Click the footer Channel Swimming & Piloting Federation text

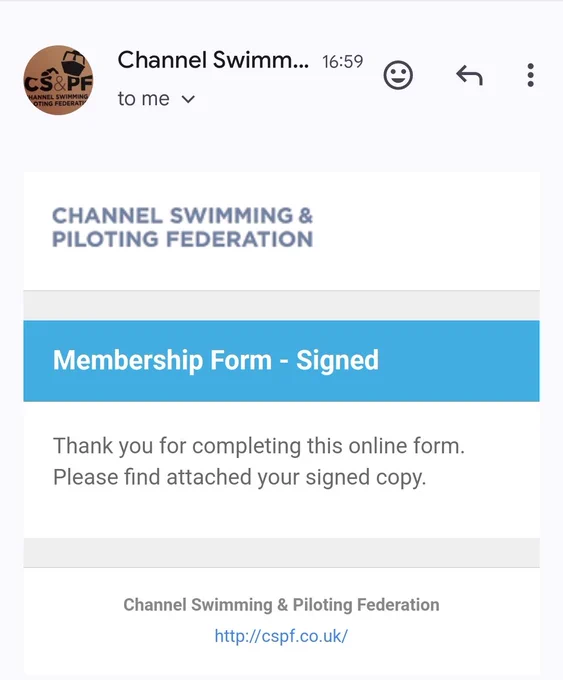point(281,605)
